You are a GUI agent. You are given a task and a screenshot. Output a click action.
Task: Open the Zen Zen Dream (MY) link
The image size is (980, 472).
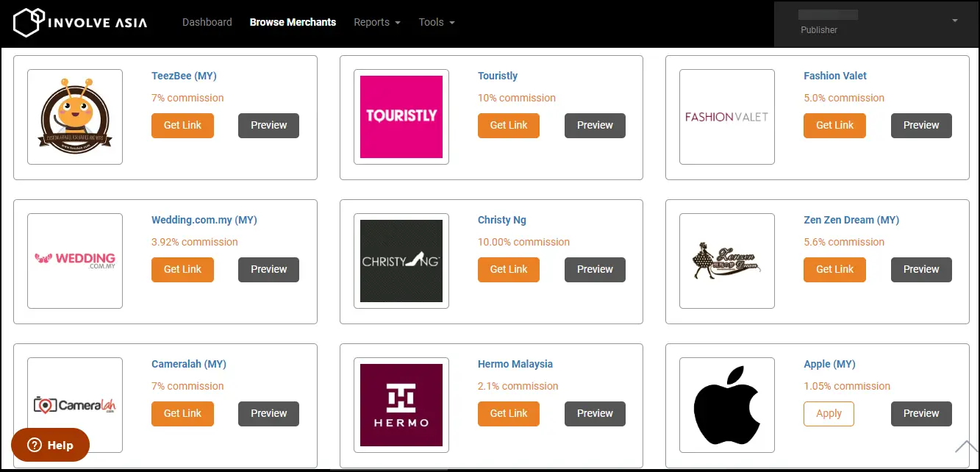[851, 220]
